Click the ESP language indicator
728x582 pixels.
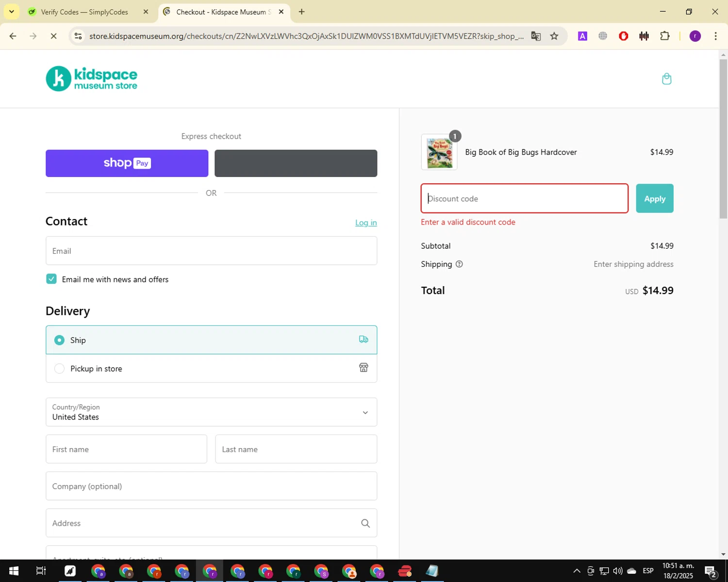coord(648,571)
